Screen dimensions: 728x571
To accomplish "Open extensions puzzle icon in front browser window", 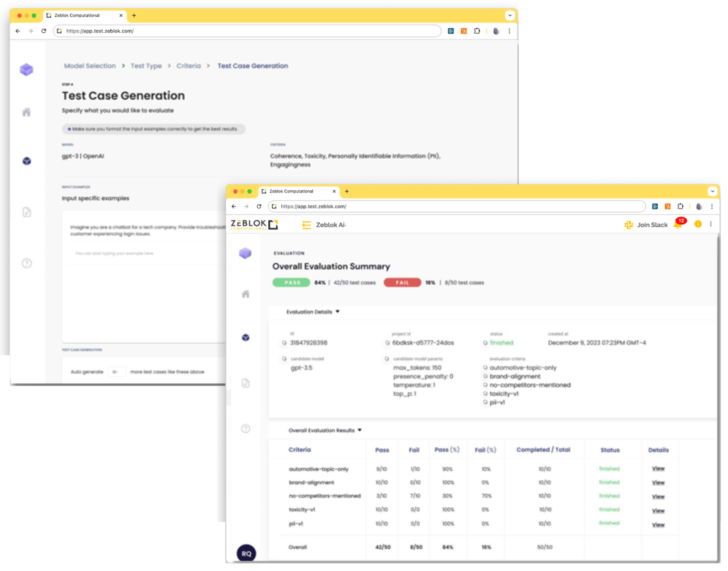I will pyautogui.click(x=680, y=206).
